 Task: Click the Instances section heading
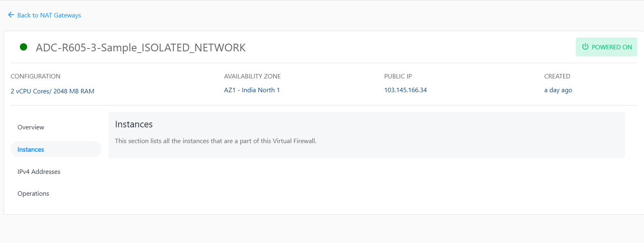(134, 125)
